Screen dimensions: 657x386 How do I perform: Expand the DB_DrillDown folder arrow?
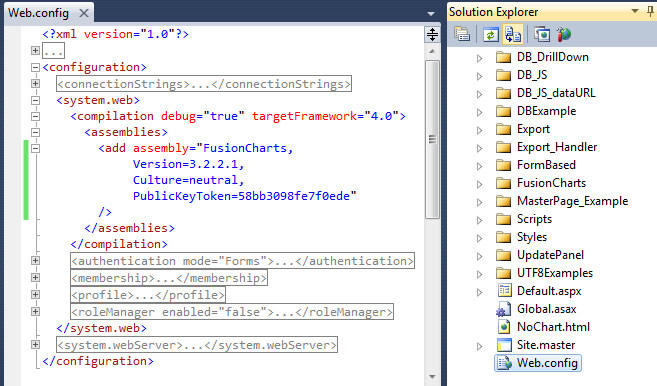480,58
